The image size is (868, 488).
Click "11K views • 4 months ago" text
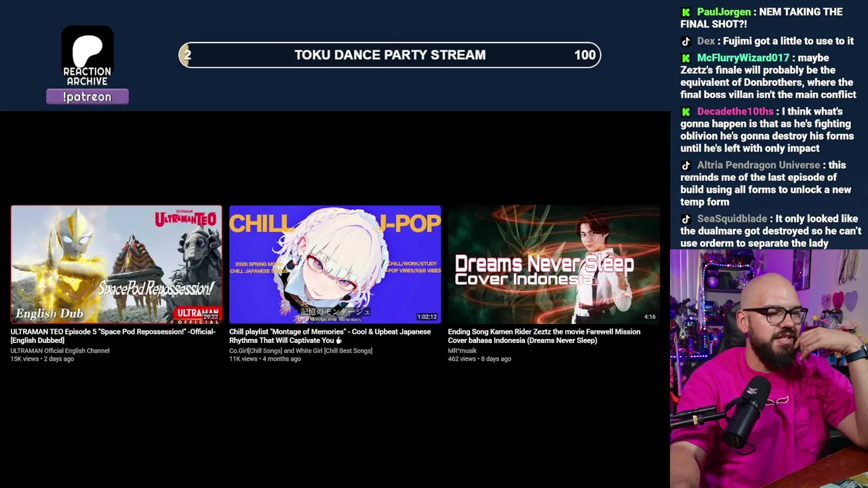coord(264,359)
